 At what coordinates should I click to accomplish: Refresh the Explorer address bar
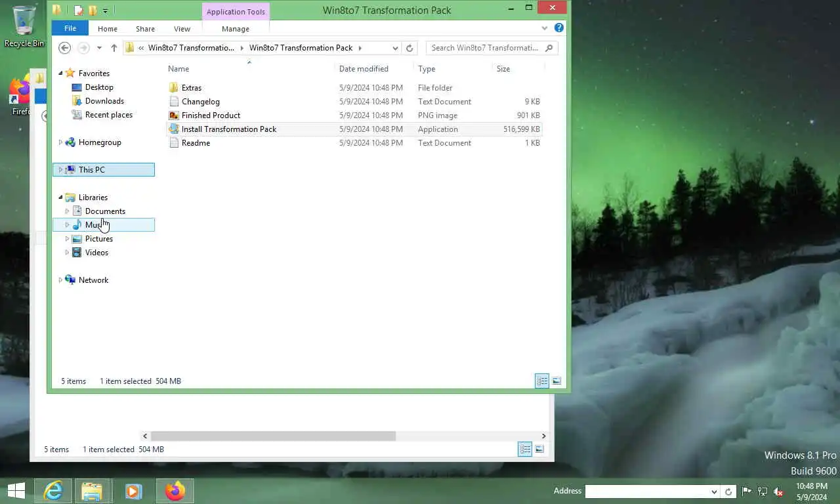point(409,48)
